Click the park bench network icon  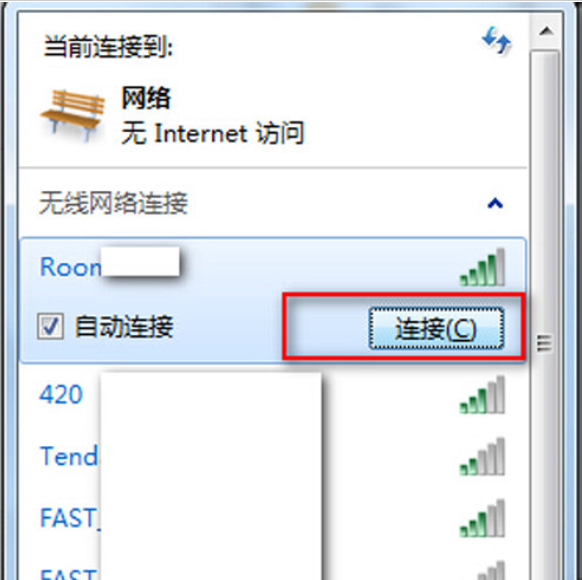click(72, 115)
